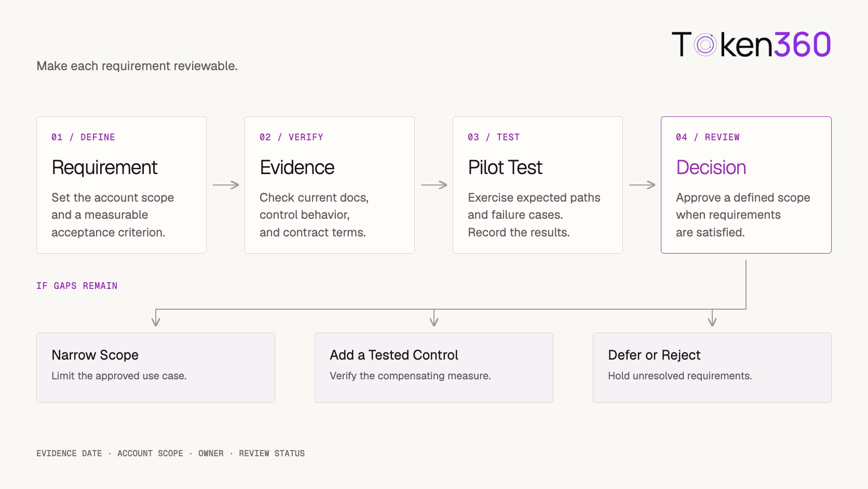Click 'OWNER' in the footer
Image resolution: width=868 pixels, height=489 pixels.
pos(211,453)
